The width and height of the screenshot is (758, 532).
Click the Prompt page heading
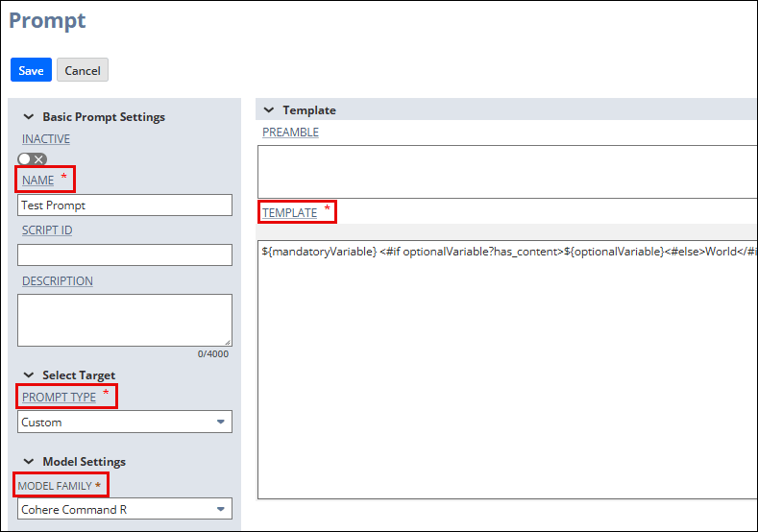click(x=47, y=21)
